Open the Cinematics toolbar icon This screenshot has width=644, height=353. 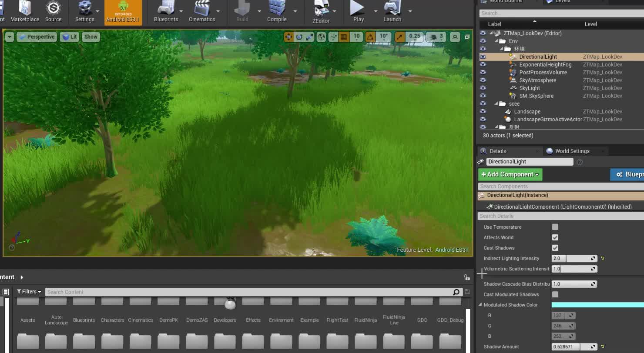(202, 12)
